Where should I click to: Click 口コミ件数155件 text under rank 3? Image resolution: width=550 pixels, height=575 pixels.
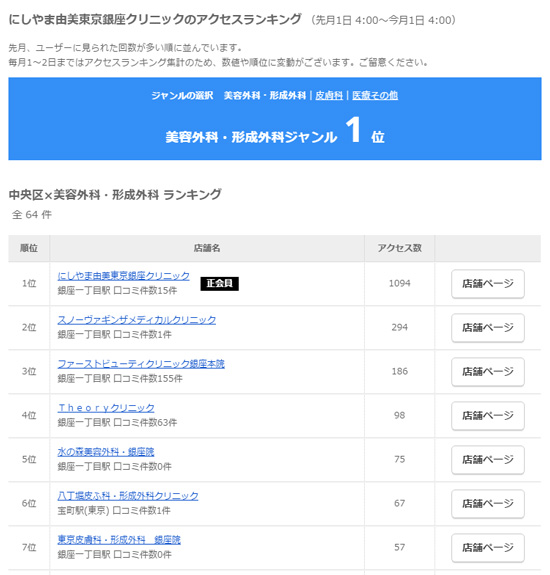click(148, 378)
